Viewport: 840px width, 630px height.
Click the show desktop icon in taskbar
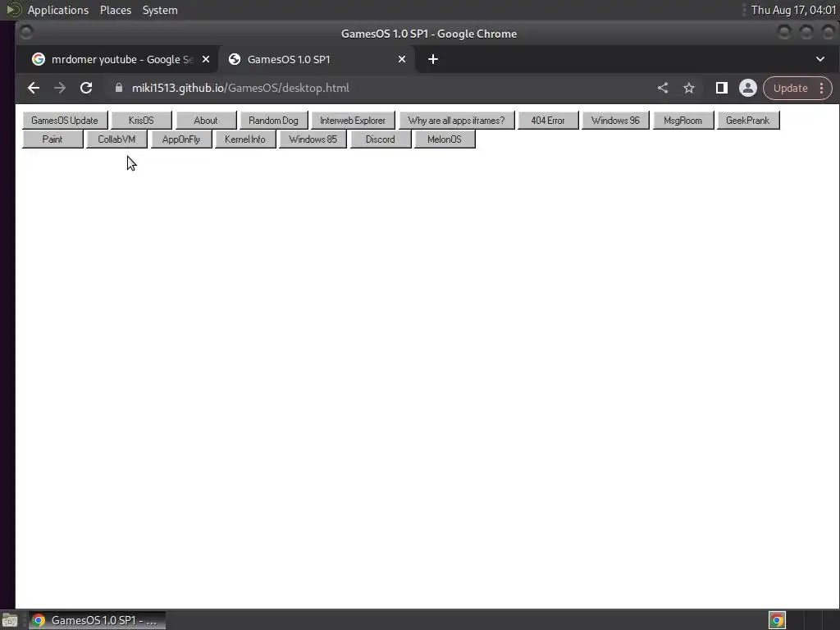coord(10,620)
